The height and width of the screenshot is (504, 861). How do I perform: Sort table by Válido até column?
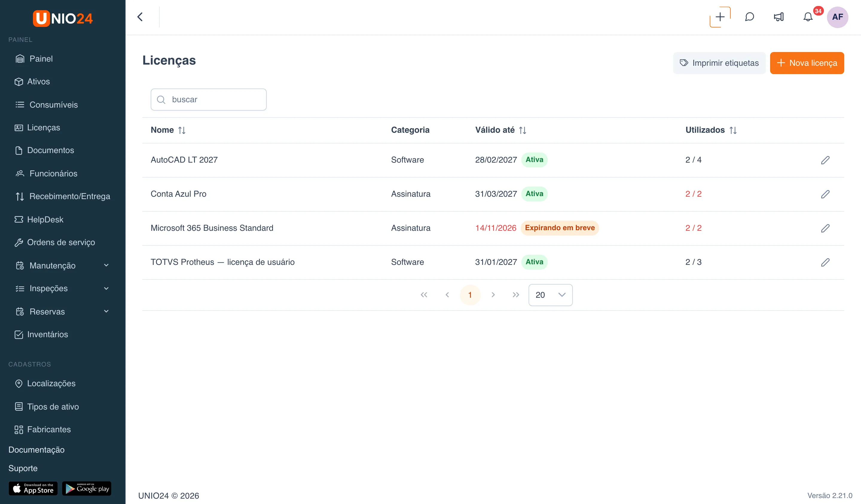click(x=522, y=130)
